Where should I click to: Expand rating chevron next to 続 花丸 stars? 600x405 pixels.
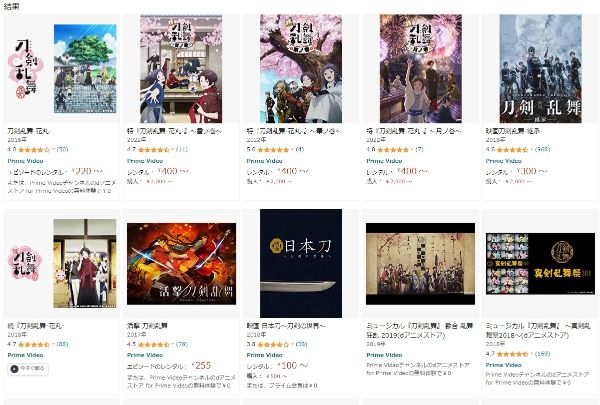53,344
